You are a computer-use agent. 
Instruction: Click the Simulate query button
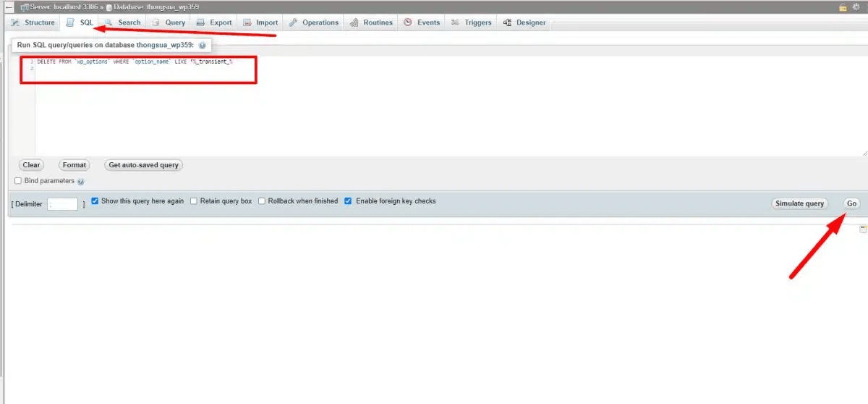799,203
